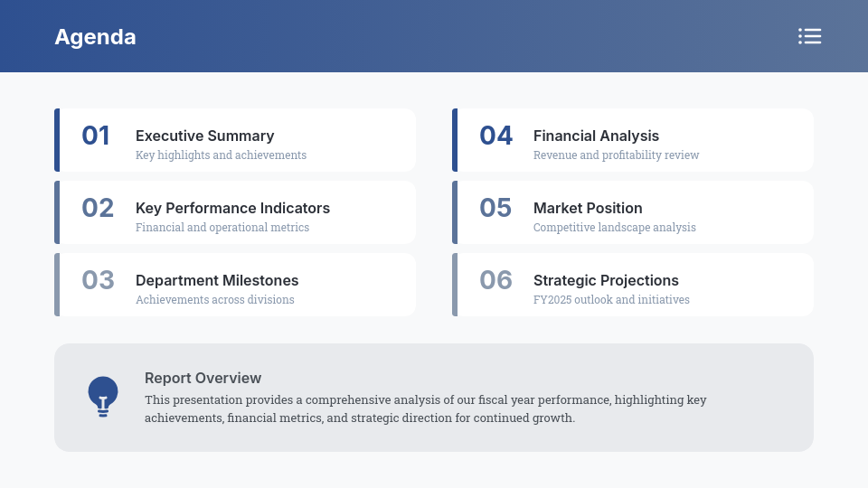Select the 01 number in the Executive Summary card
868x488 pixels.
(96, 136)
